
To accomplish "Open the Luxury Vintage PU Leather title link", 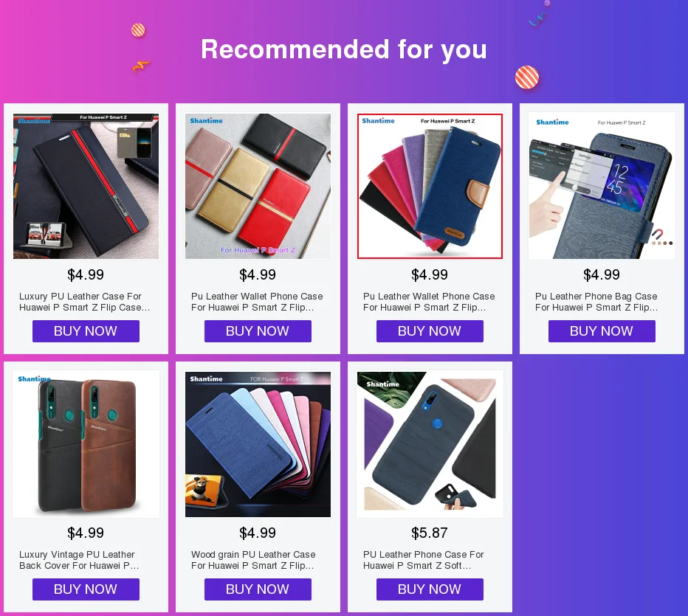I will tap(79, 560).
